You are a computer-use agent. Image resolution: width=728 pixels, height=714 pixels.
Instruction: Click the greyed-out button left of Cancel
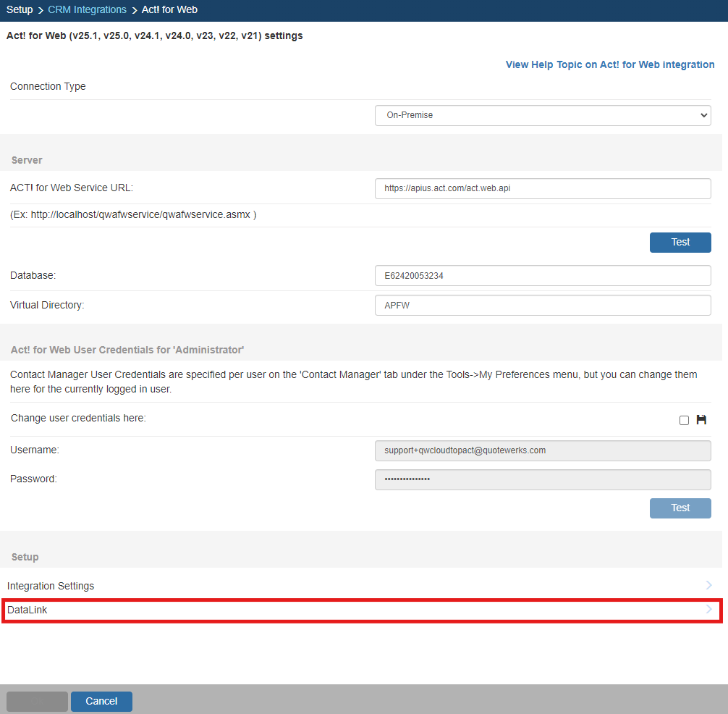[x=37, y=701]
